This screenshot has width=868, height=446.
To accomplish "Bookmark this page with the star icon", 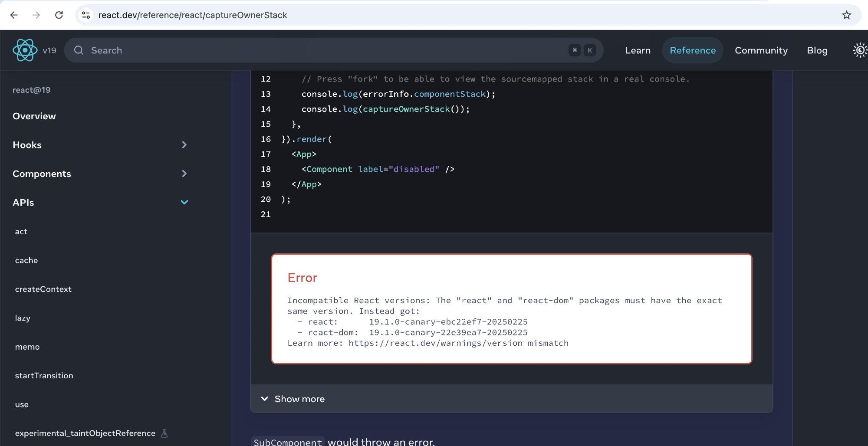I will (846, 15).
